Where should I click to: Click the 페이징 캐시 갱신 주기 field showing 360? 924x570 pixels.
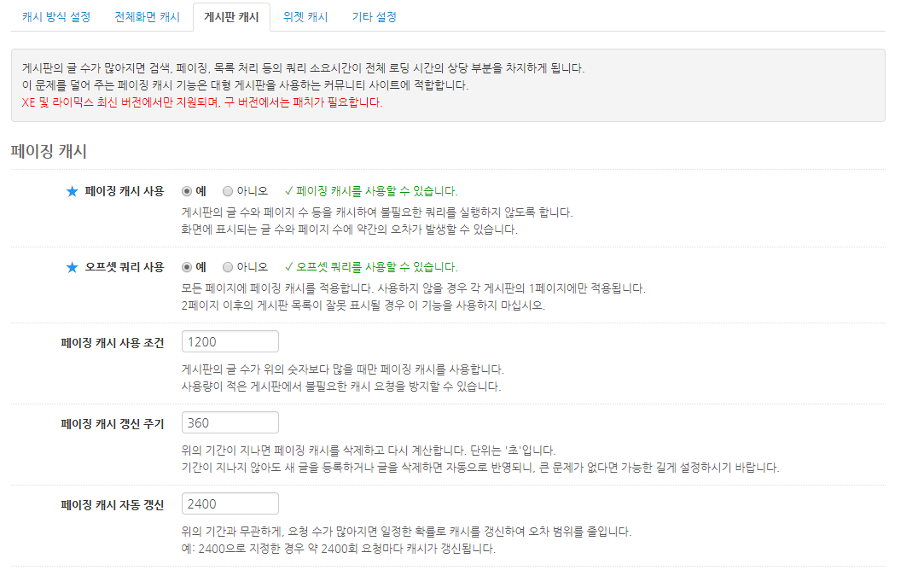pos(228,422)
